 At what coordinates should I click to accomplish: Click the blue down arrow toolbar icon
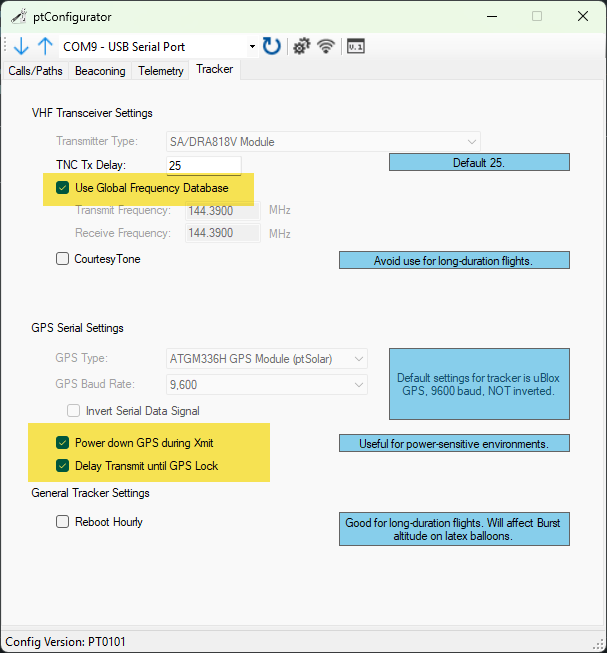[x=21, y=46]
